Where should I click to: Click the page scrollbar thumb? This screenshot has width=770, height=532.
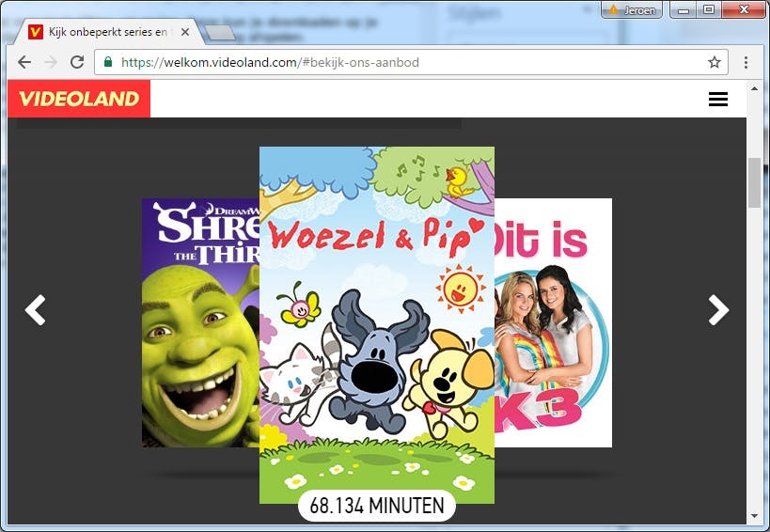[754, 182]
